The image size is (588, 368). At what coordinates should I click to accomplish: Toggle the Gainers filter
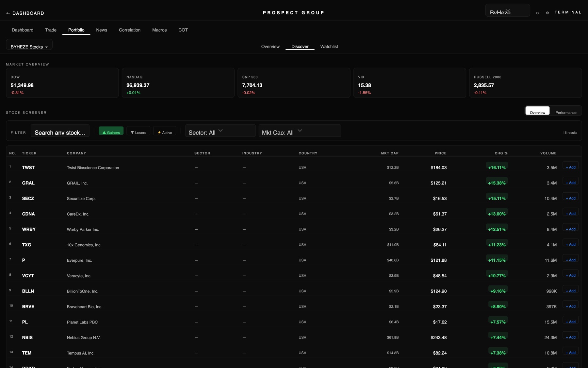111,131
